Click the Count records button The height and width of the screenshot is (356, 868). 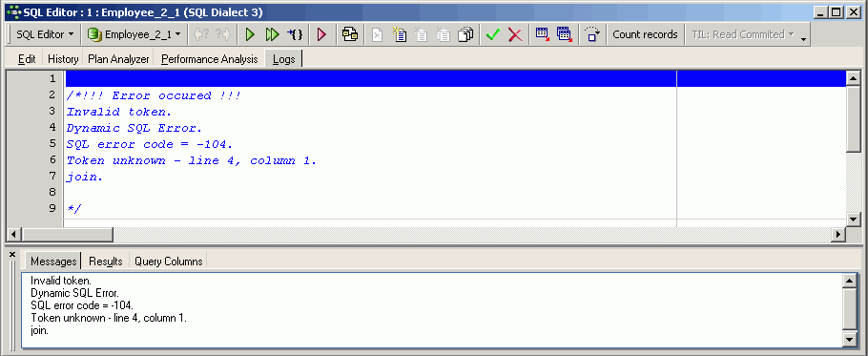pos(645,34)
